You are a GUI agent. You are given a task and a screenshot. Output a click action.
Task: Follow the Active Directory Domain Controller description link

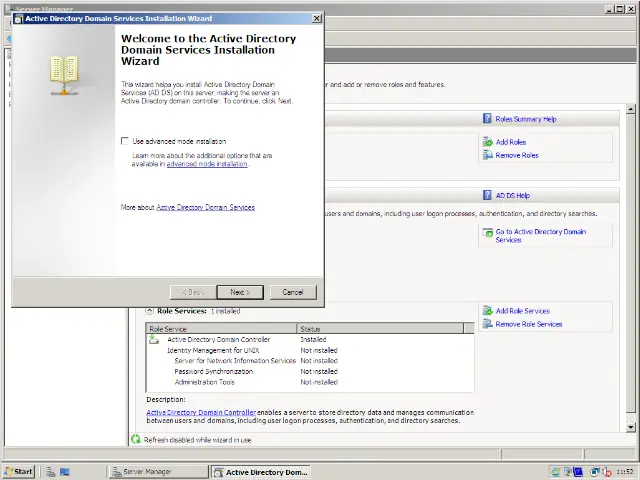point(201,412)
